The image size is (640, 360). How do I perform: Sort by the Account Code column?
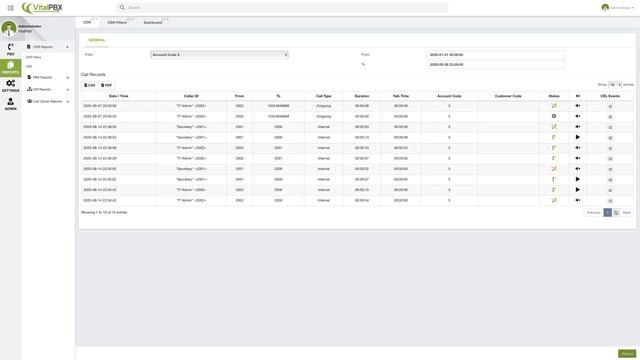(x=449, y=96)
